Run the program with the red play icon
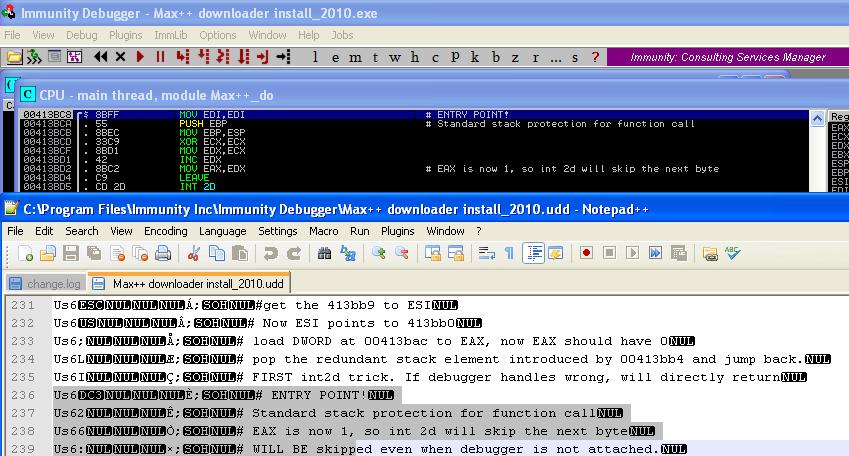 point(140,56)
